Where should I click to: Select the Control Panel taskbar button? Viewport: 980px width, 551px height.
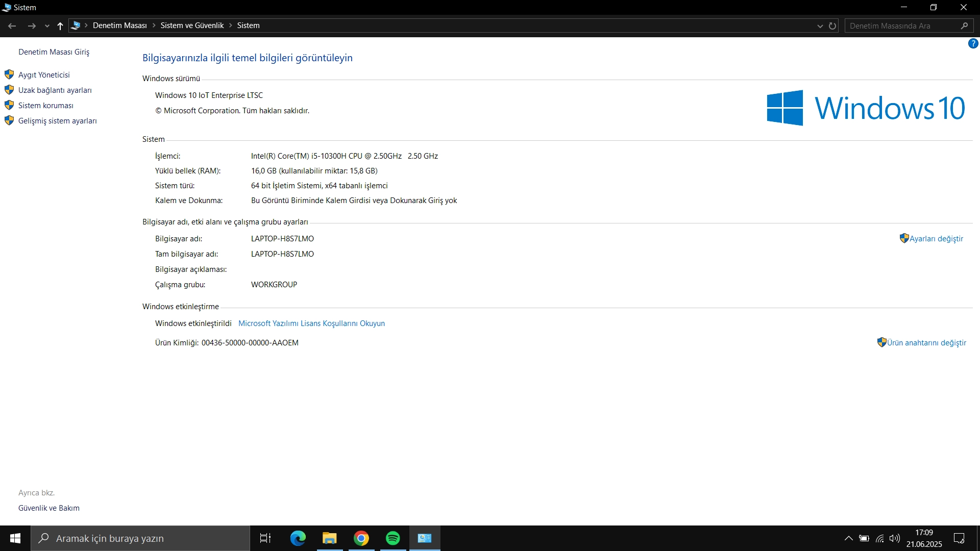pyautogui.click(x=425, y=538)
